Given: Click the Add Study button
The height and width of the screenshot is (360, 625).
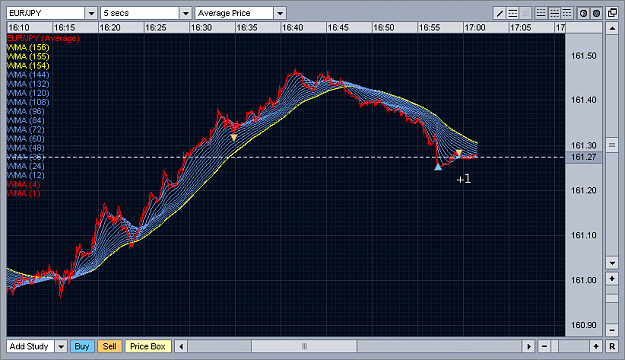Looking at the screenshot, I should tap(29, 346).
